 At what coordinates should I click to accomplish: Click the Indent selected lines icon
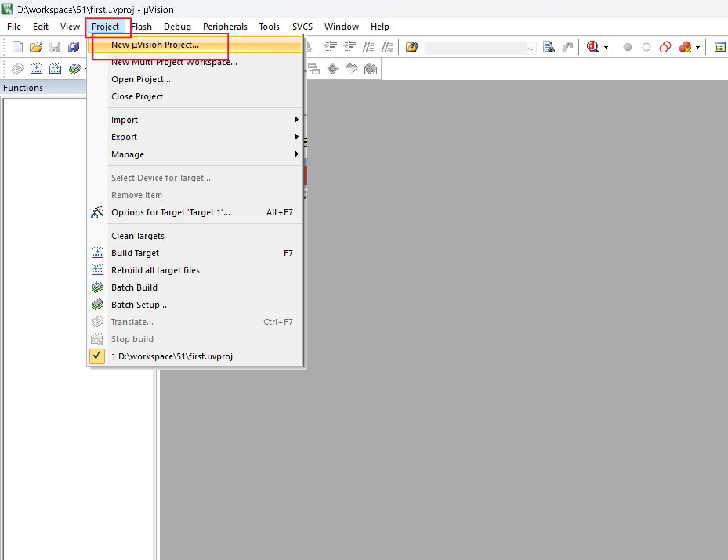coord(331,47)
